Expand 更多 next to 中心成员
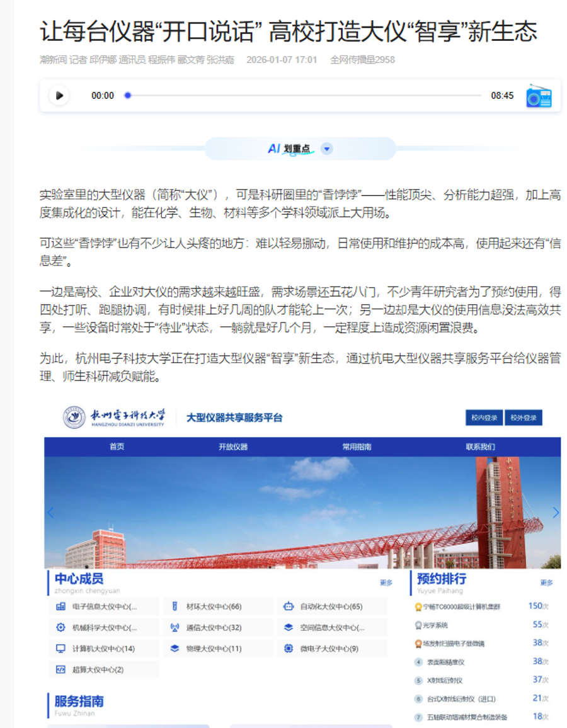 click(x=386, y=583)
